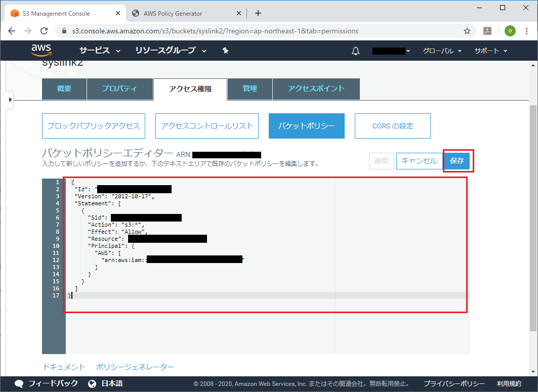
Task: Open the Chrome profile icon
Action: click(x=510, y=31)
